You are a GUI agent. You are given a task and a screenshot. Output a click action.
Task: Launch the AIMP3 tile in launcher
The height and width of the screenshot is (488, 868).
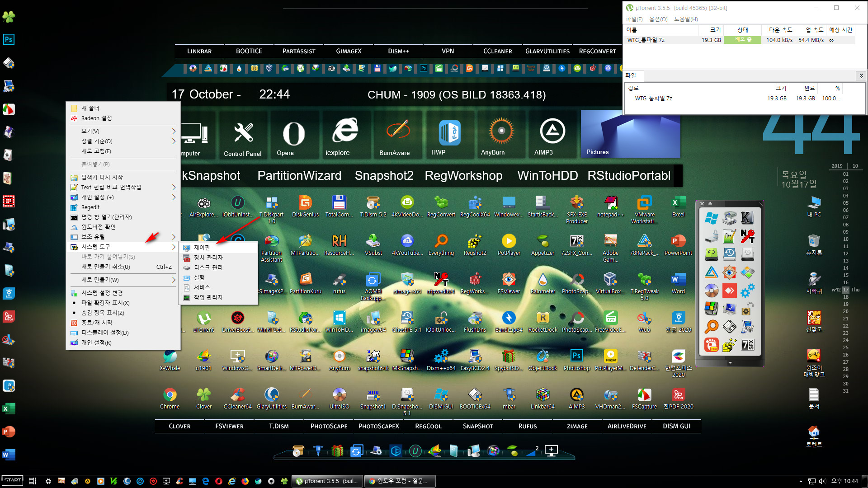point(552,136)
